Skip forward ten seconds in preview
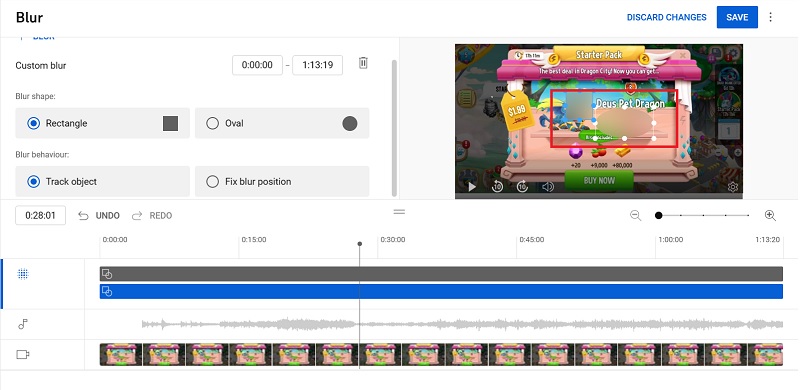 tap(522, 186)
